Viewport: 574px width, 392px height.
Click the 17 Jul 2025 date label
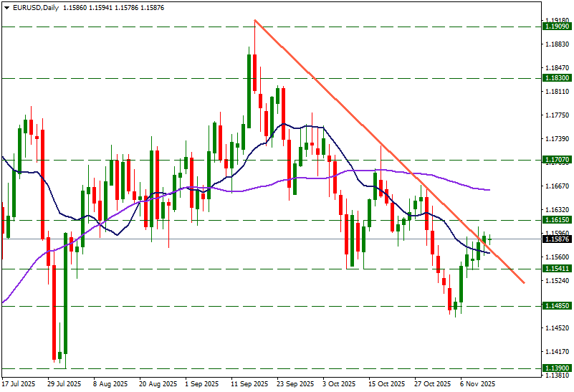click(19, 384)
